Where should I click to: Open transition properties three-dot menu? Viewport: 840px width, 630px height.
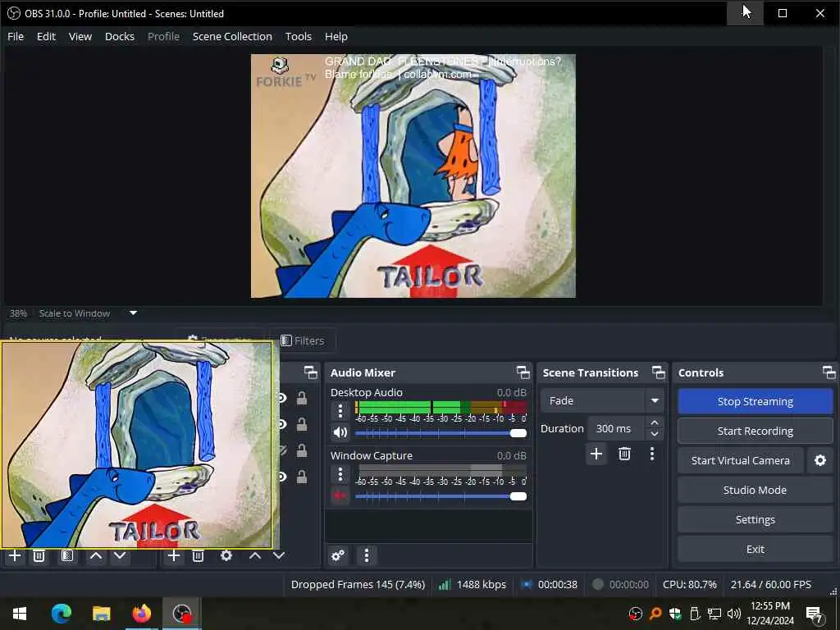tap(652, 454)
